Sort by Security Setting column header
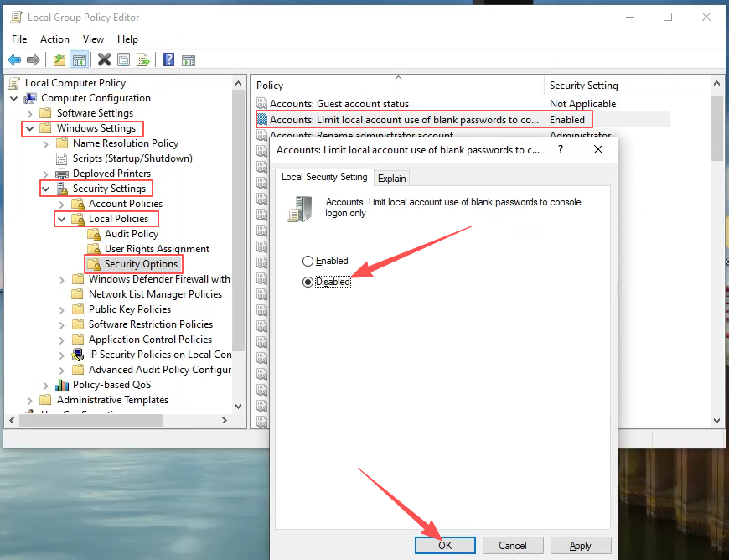 [607, 86]
